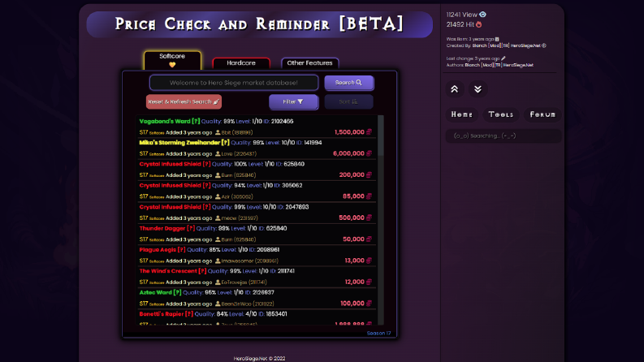Click the flame icon next to Hit count
The image size is (644, 362).
click(479, 24)
